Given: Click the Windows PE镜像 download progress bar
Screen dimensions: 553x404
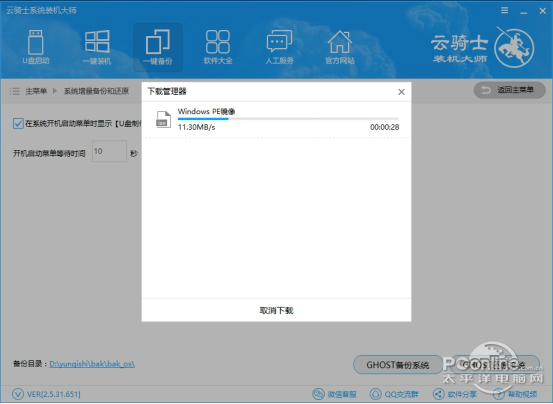Looking at the screenshot, I should click(288, 119).
